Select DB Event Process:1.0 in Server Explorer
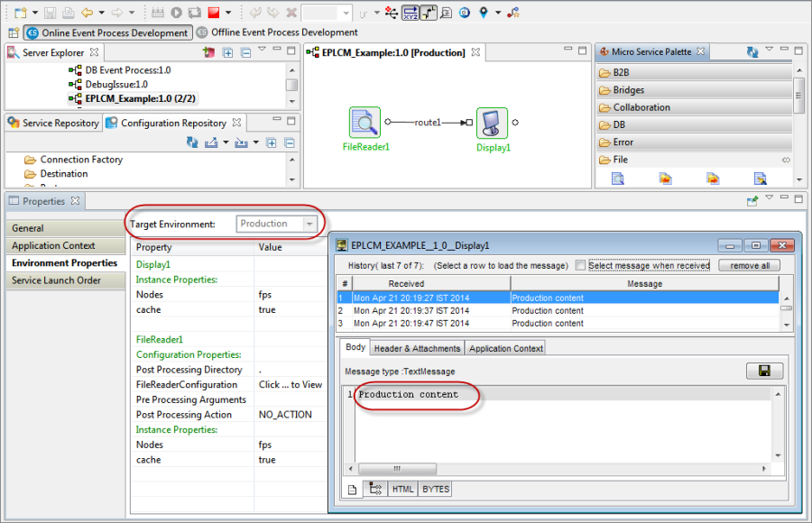Screen dimensions: 812x523 128,70
